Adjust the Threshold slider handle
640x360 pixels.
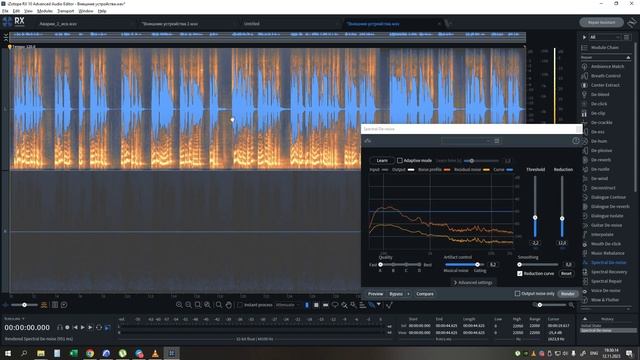coord(535,218)
